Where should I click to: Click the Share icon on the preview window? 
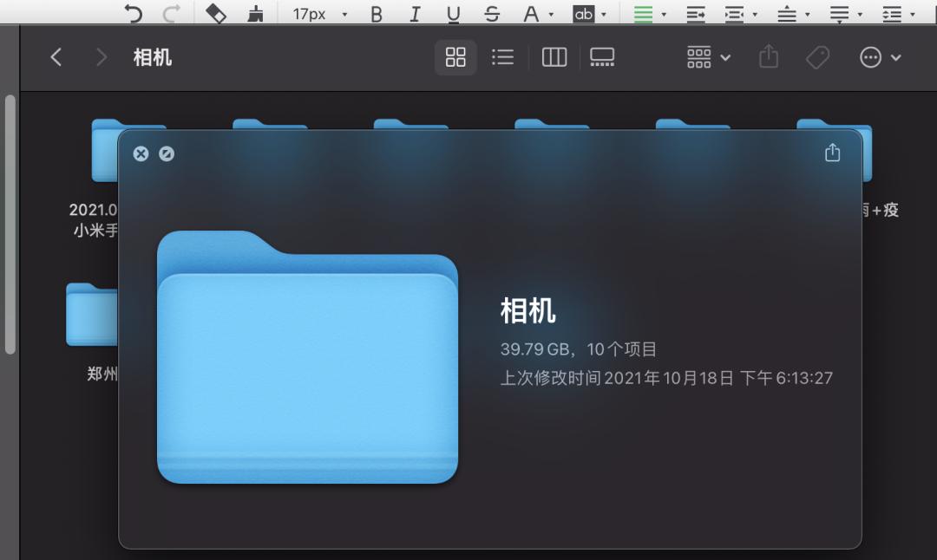point(832,152)
